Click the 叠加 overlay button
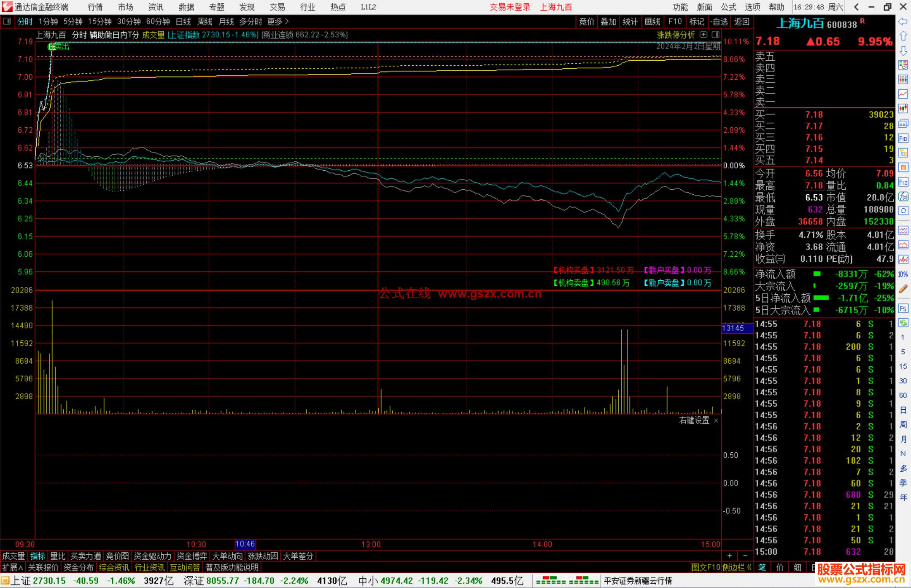 coord(608,21)
